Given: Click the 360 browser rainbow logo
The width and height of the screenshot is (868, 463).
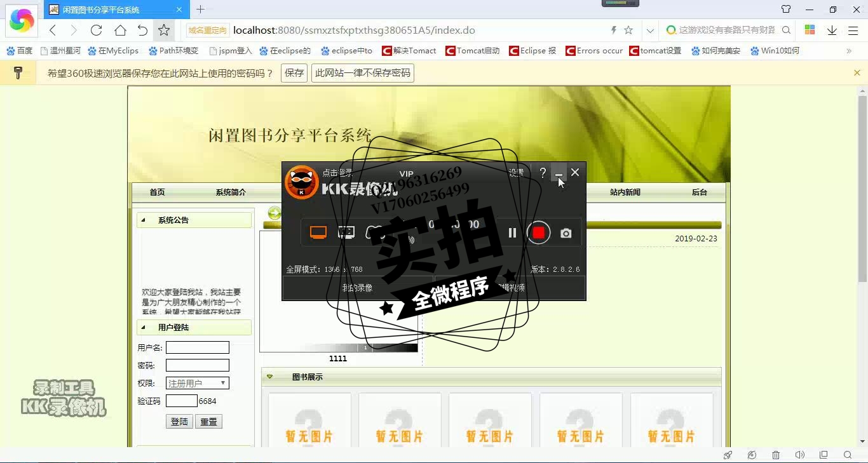Looking at the screenshot, I should 22,21.
